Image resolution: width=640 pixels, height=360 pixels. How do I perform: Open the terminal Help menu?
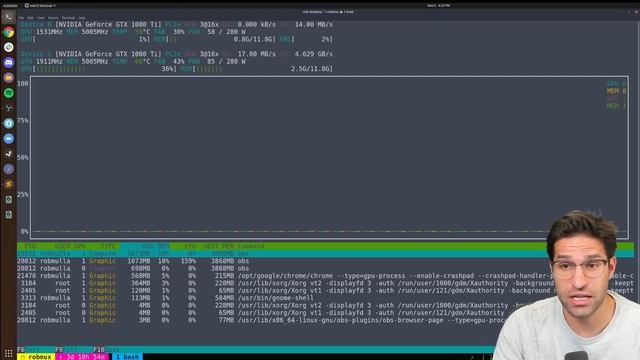(82, 18)
